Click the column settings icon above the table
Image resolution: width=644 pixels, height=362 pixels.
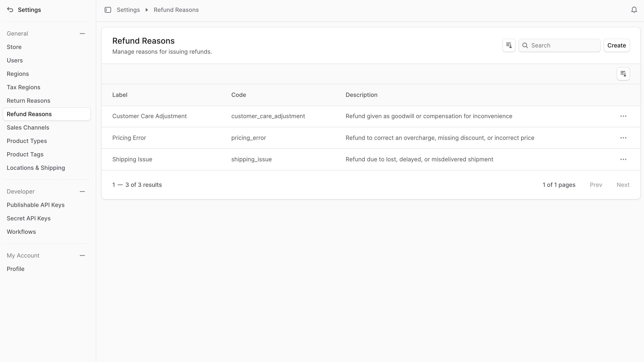tap(623, 74)
